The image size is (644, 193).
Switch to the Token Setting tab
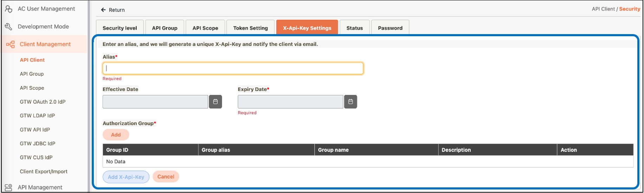click(250, 28)
